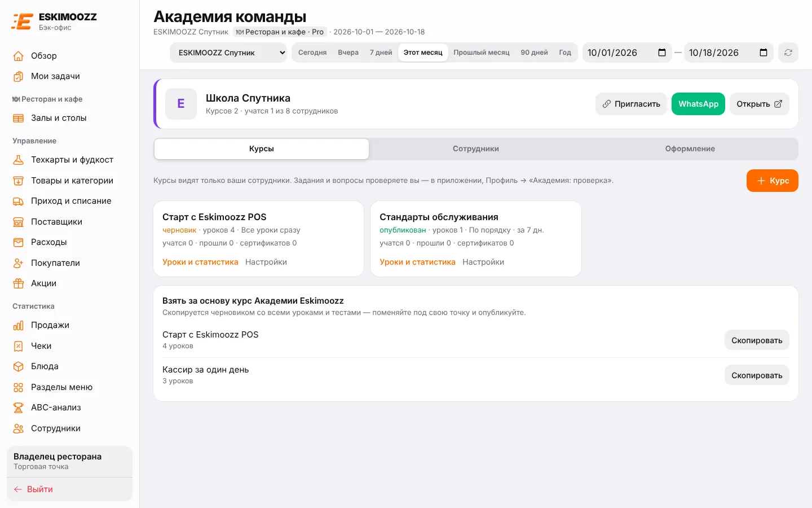
Task: Click the Техкарты и фудкост icon
Action: pyautogui.click(x=19, y=160)
